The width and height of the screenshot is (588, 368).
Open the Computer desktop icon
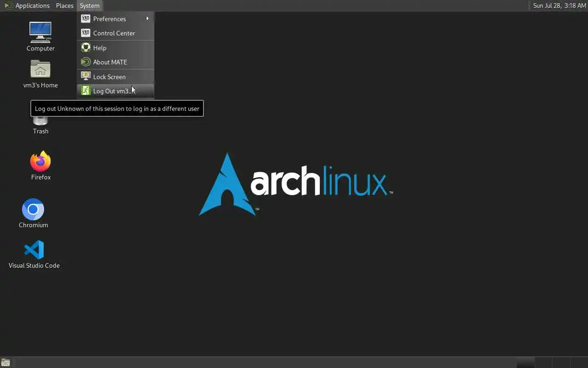click(x=40, y=37)
